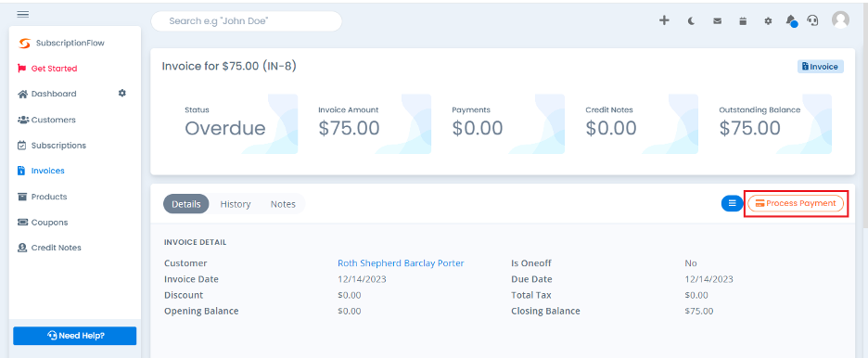Open the user profile avatar
Viewport: 868px width, 358px height.
(x=840, y=19)
